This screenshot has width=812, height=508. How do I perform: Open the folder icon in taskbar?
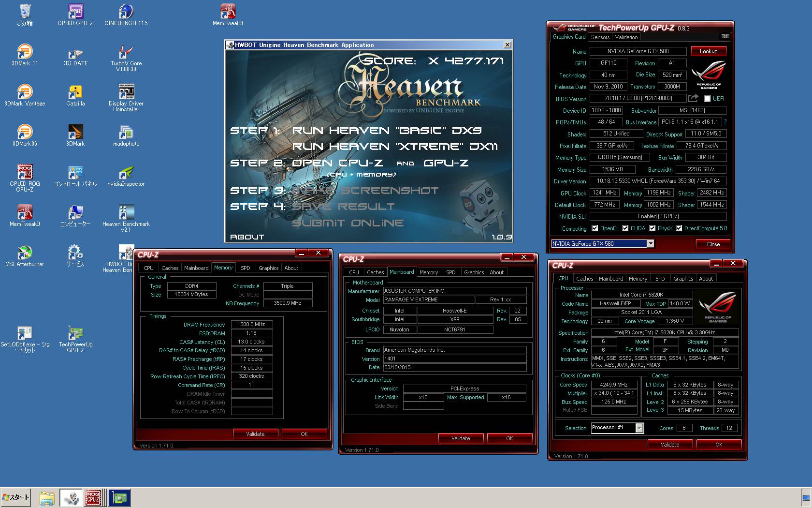47,497
